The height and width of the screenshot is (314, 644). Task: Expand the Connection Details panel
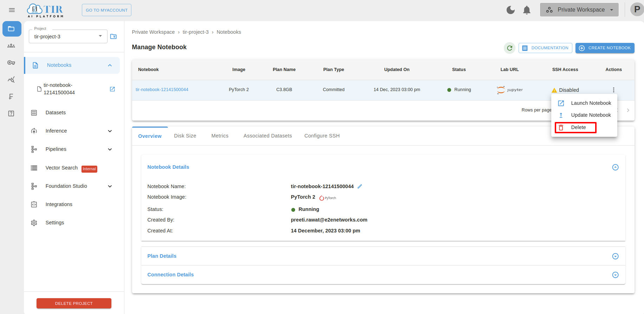tap(615, 275)
